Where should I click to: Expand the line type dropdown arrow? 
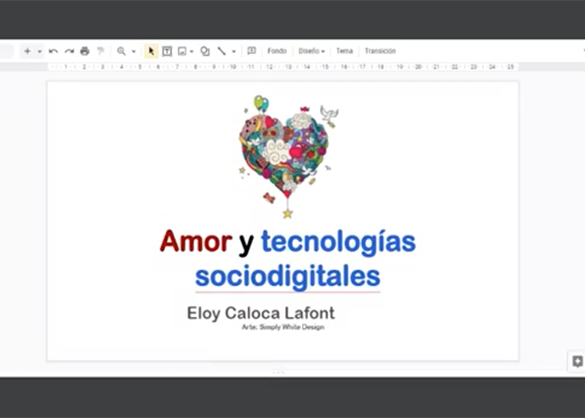tap(234, 51)
